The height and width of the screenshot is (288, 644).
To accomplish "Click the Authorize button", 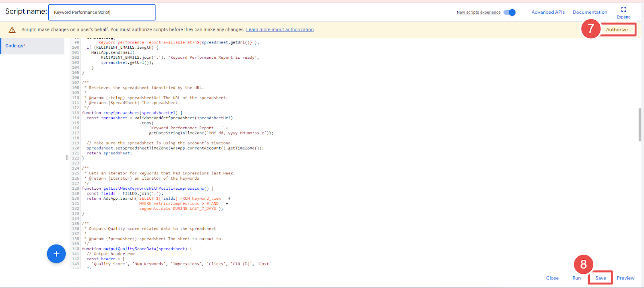I will tap(617, 29).
